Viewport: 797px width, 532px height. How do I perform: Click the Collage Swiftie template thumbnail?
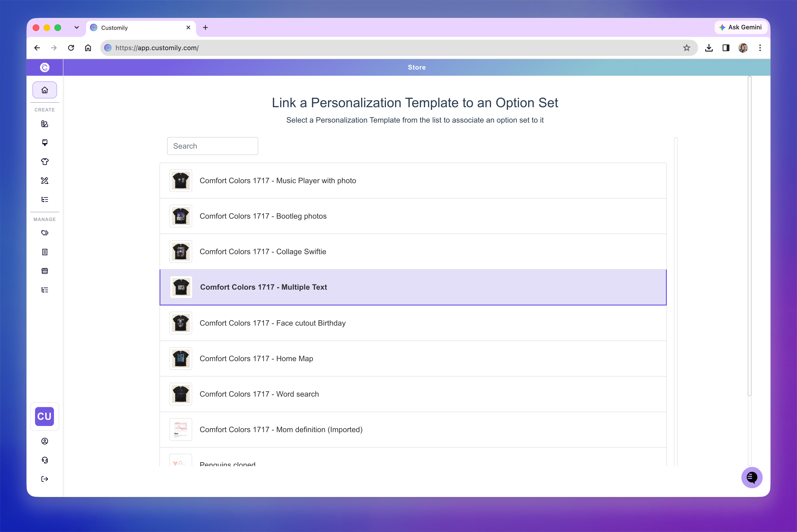coord(181,251)
